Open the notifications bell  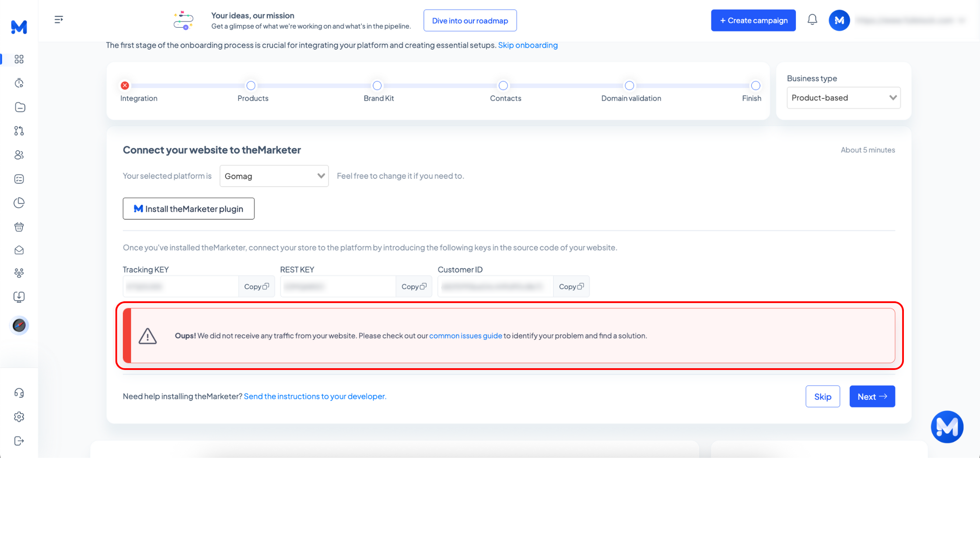pyautogui.click(x=812, y=20)
